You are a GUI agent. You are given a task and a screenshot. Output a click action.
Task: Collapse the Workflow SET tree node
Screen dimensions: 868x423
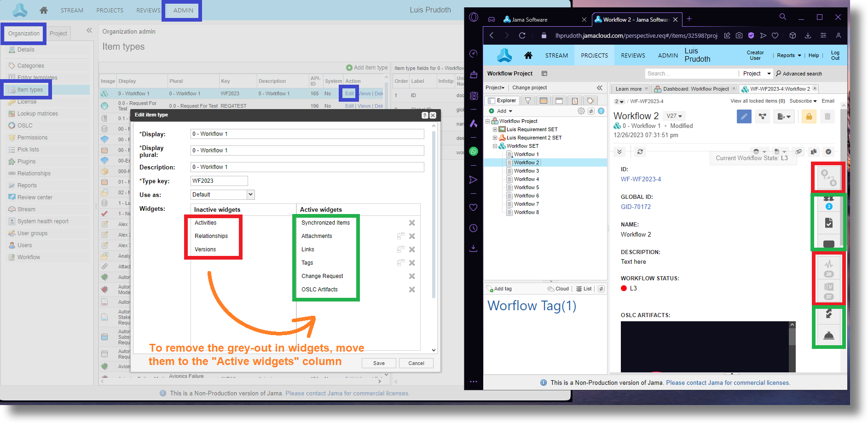click(495, 146)
